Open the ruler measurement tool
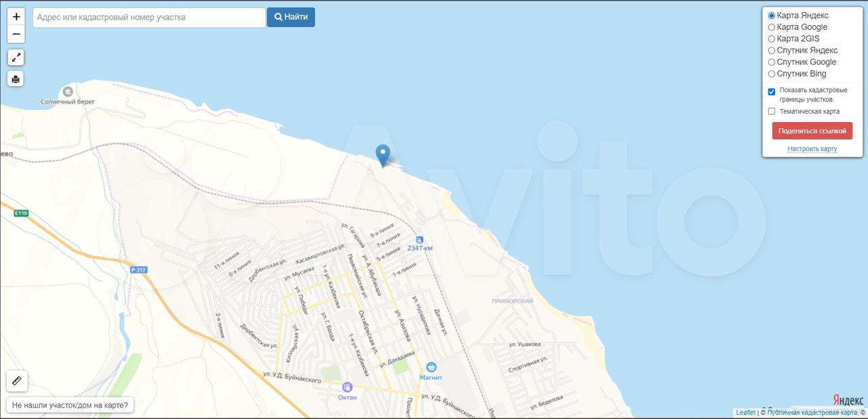 [x=17, y=381]
